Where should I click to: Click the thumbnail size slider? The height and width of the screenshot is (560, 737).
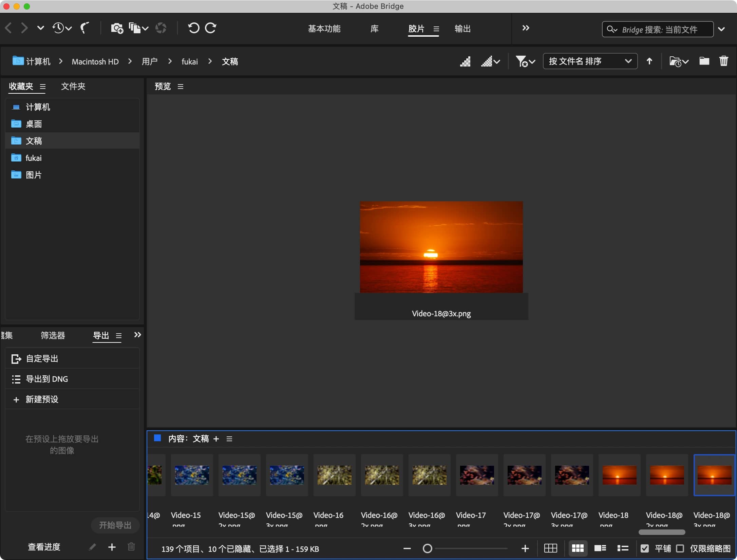466,548
